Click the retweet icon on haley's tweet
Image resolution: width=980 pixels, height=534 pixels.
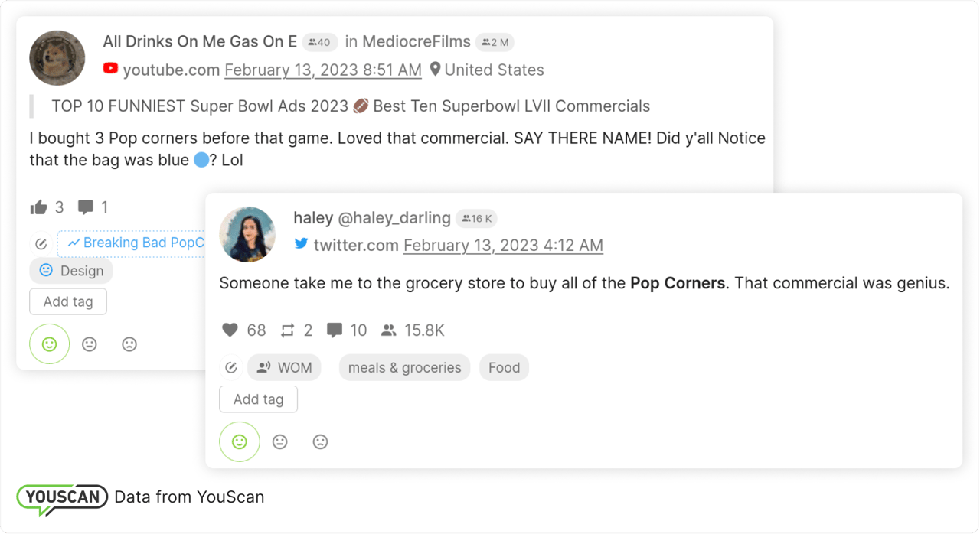287,330
